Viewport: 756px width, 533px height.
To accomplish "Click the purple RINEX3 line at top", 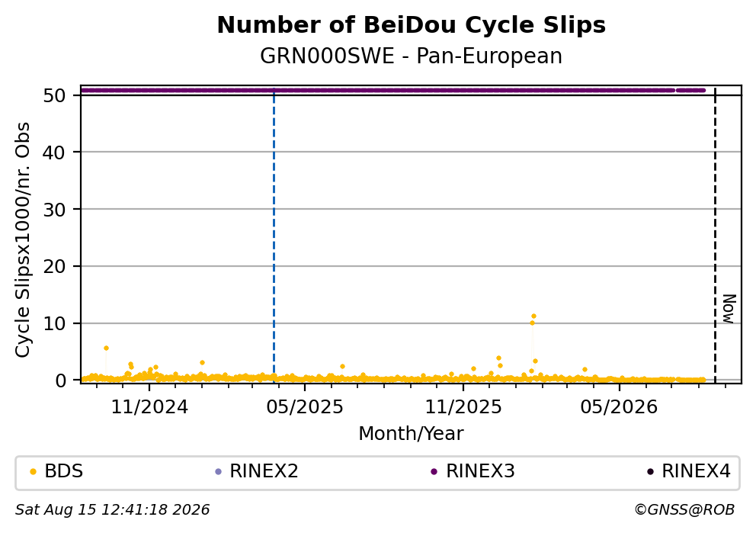I will 393,90.
